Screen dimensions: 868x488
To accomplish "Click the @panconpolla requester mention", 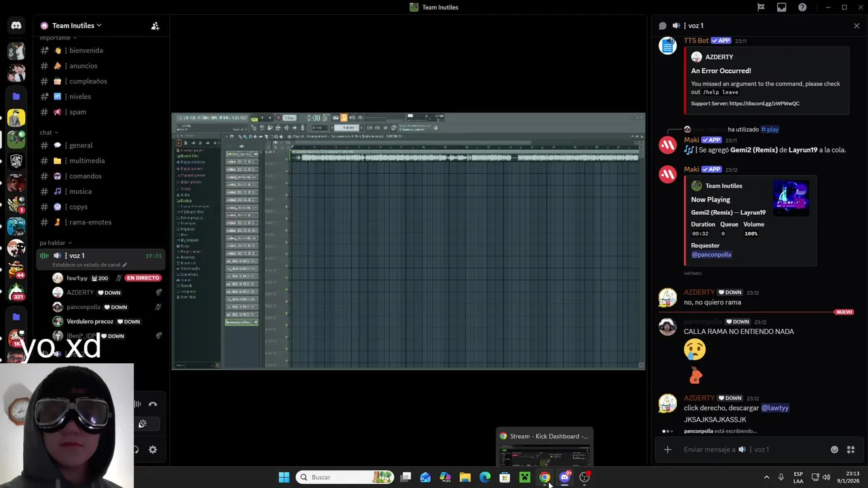I will [711, 255].
